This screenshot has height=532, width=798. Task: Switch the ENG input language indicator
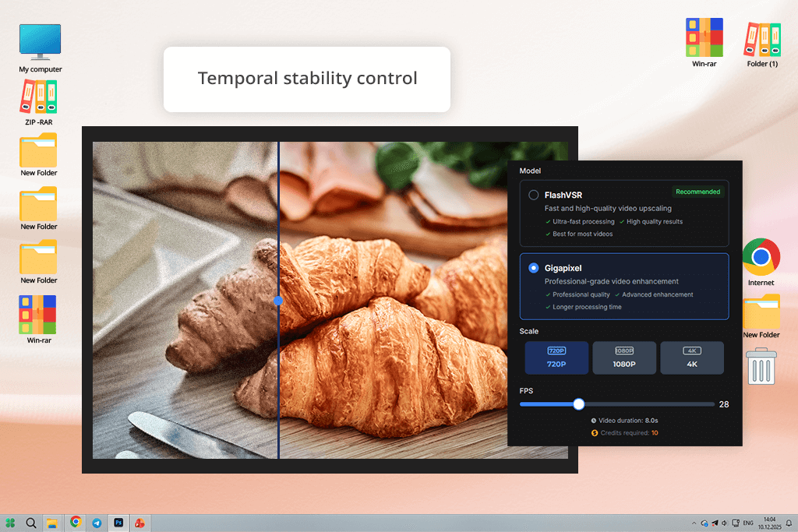(x=748, y=523)
